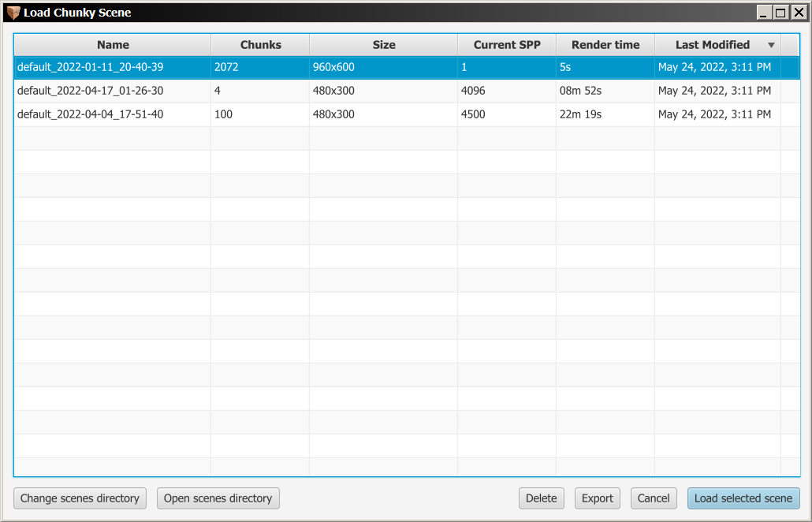
Task: Load the selected scene
Action: [743, 498]
